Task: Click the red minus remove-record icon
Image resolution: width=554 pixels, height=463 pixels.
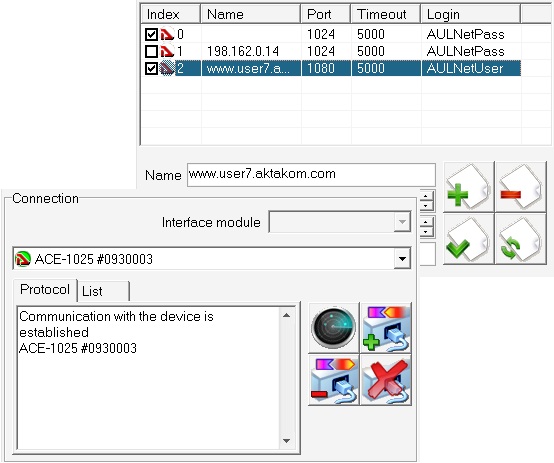Action: pos(520,187)
